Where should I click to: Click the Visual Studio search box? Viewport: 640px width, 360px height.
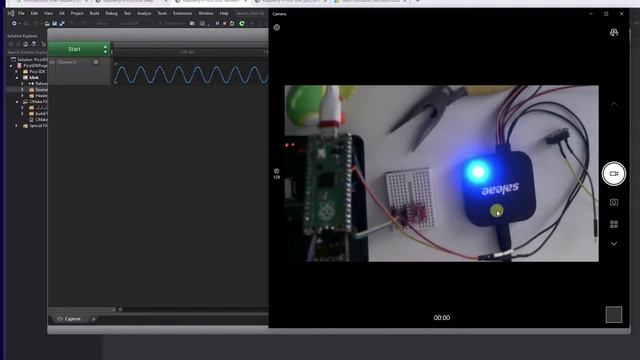coord(251,13)
